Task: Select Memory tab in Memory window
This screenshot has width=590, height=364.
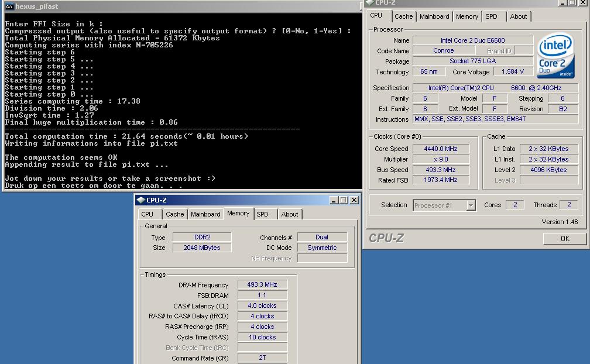Action: [x=238, y=213]
